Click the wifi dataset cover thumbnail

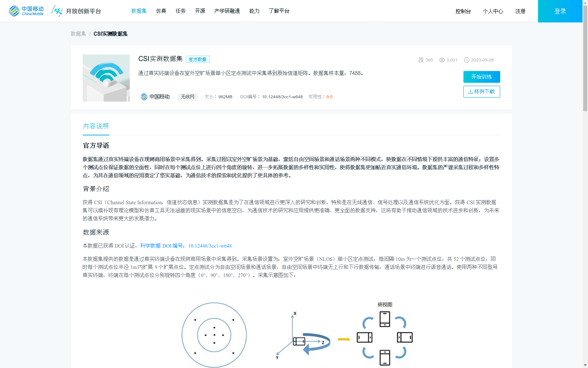106,78
